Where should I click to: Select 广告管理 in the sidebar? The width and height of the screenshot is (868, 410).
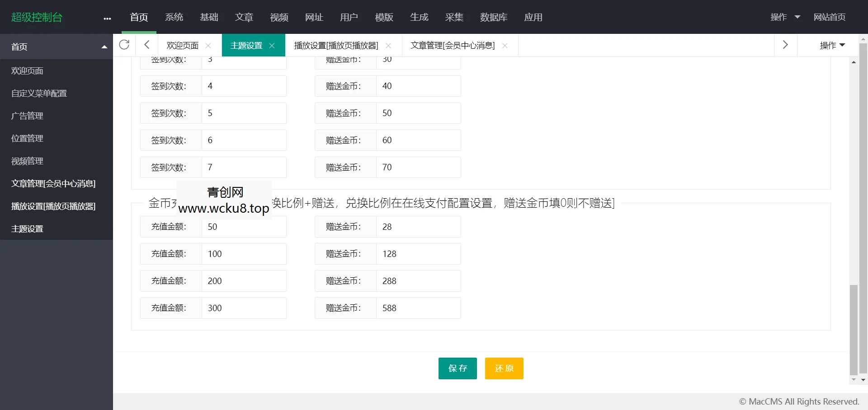[27, 116]
